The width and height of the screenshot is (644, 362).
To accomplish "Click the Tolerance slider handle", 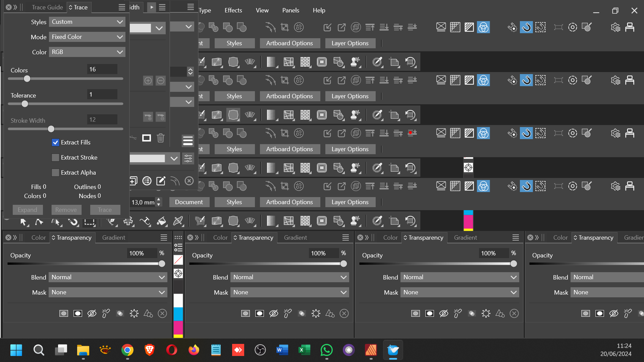I will (x=25, y=104).
